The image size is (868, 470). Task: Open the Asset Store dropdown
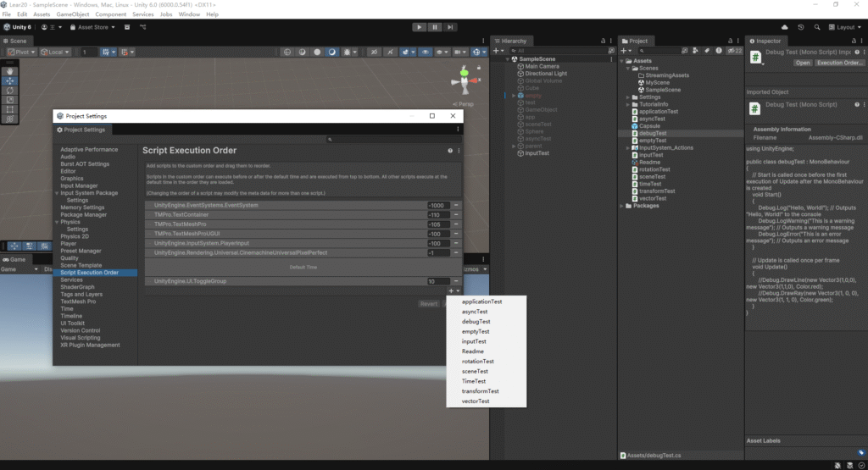(x=92, y=27)
